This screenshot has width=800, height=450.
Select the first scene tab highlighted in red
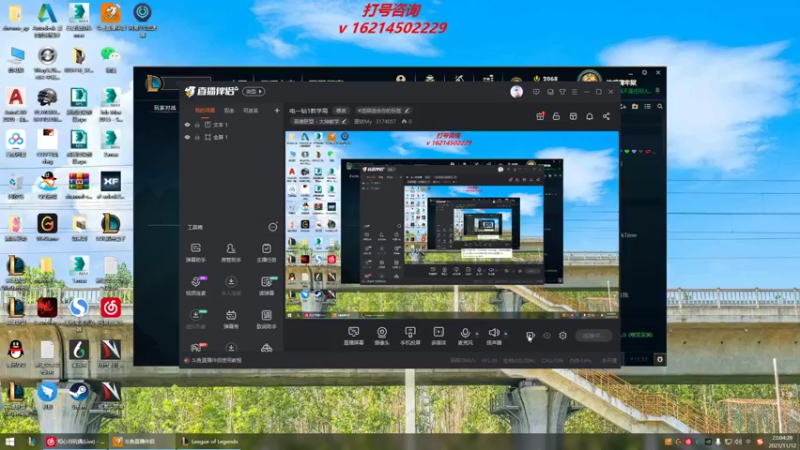[205, 110]
